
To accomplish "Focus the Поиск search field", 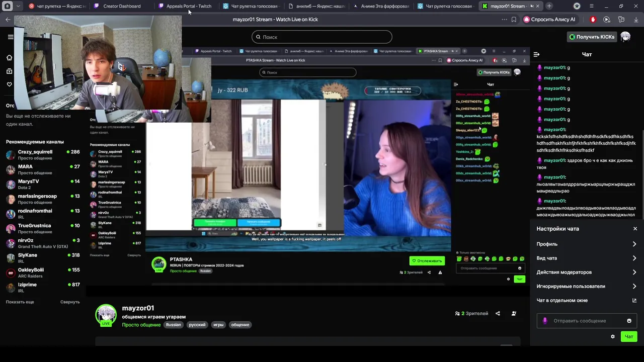I will (322, 37).
